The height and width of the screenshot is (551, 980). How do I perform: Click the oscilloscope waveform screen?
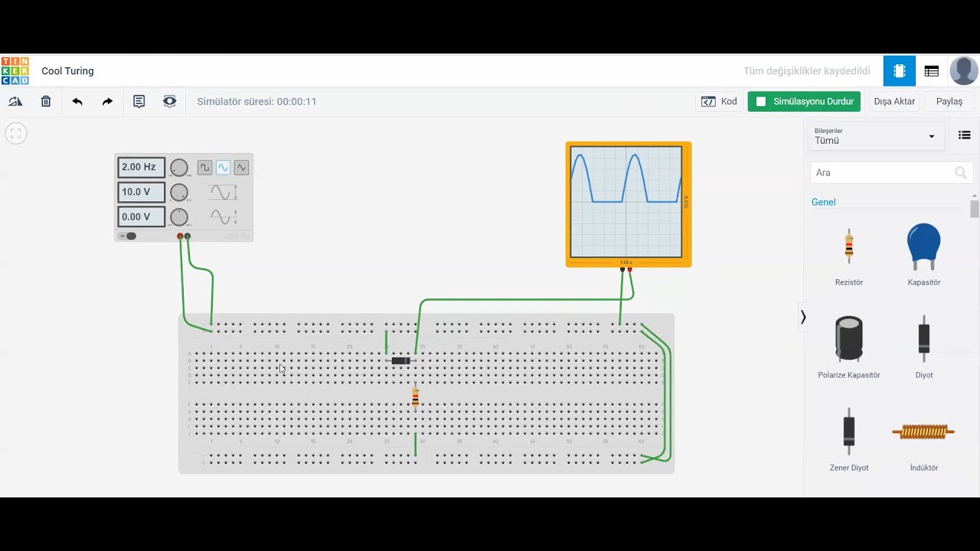[x=626, y=202]
